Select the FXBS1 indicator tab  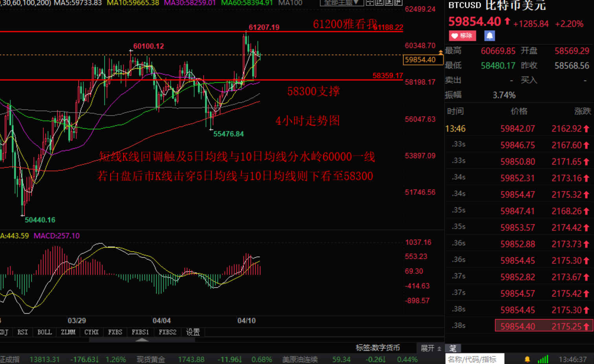[x=140, y=332]
